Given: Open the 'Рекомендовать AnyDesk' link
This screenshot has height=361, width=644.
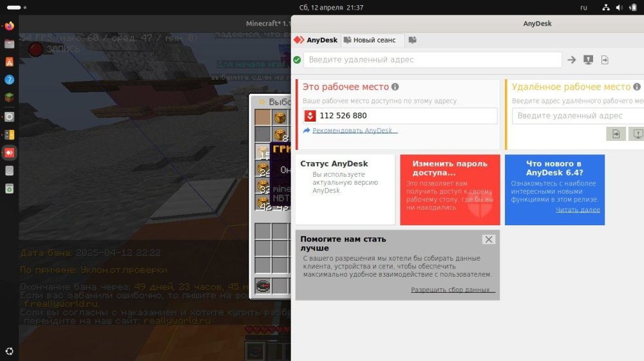Looking at the screenshot, I should pyautogui.click(x=355, y=131).
